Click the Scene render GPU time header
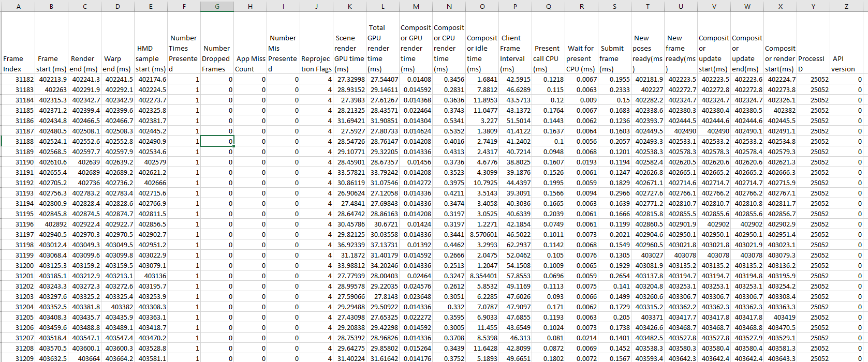 (x=349, y=43)
